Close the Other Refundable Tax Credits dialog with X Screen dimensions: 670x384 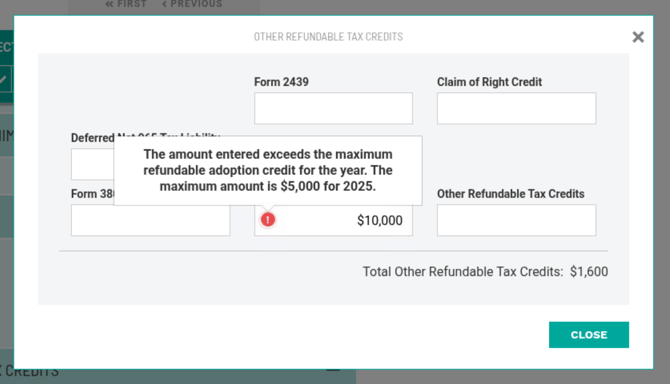tap(638, 37)
